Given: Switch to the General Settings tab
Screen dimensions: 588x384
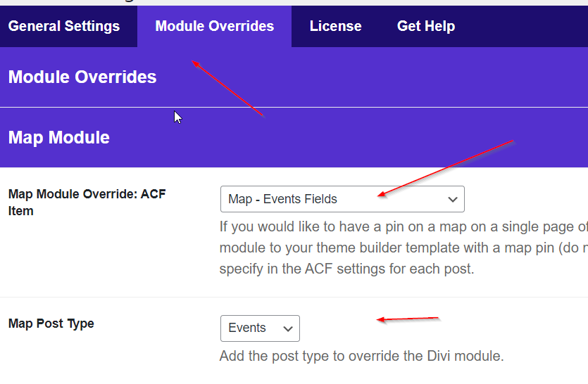Looking at the screenshot, I should [x=64, y=27].
